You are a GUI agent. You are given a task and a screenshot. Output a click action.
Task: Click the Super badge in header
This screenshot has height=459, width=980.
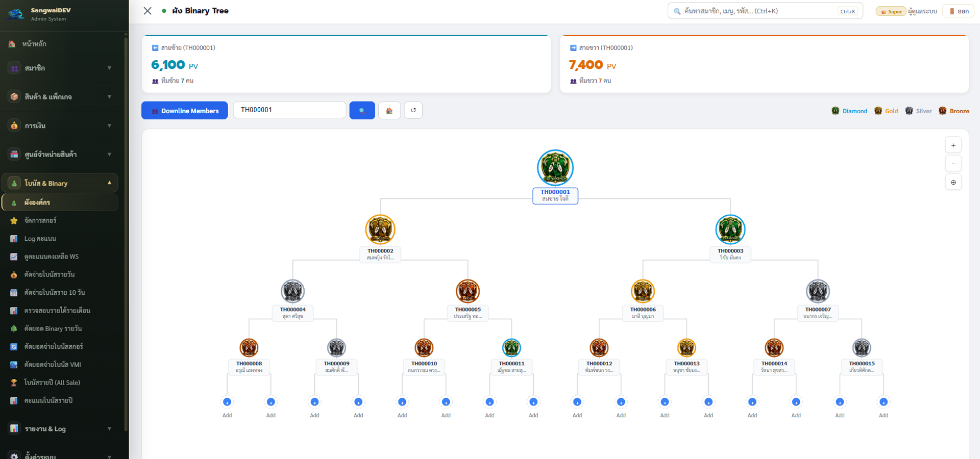click(891, 11)
